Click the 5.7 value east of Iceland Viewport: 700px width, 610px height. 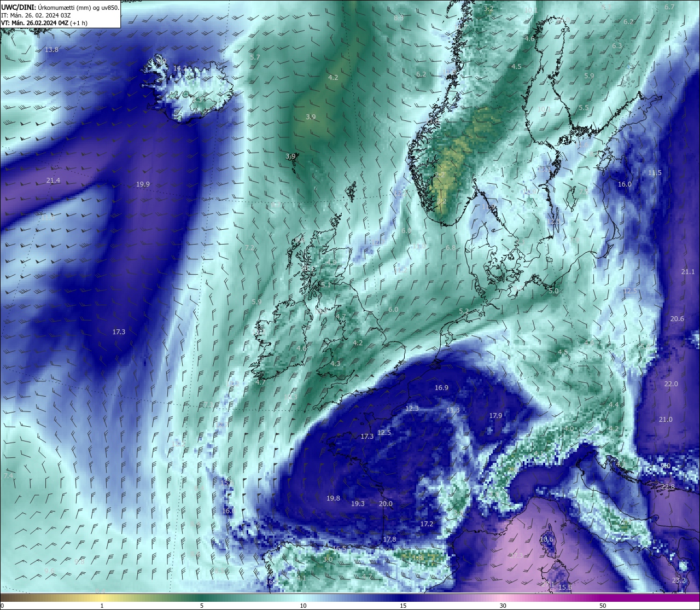pyautogui.click(x=255, y=57)
